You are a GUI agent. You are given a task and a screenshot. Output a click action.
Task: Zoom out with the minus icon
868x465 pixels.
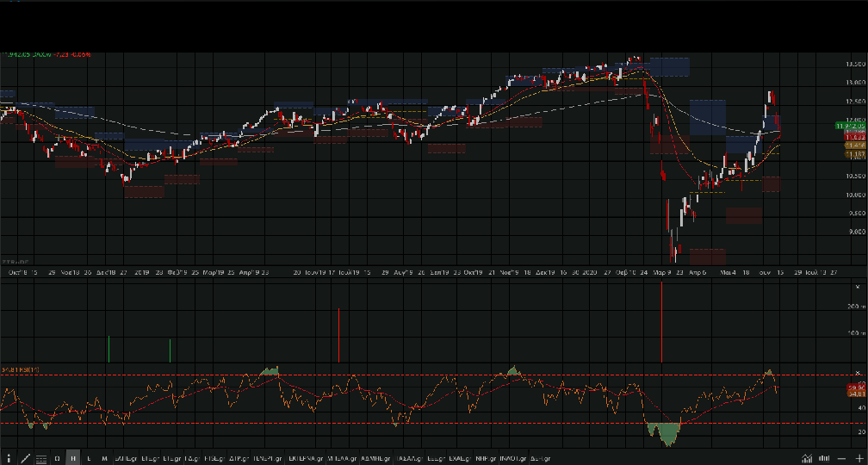843,458
